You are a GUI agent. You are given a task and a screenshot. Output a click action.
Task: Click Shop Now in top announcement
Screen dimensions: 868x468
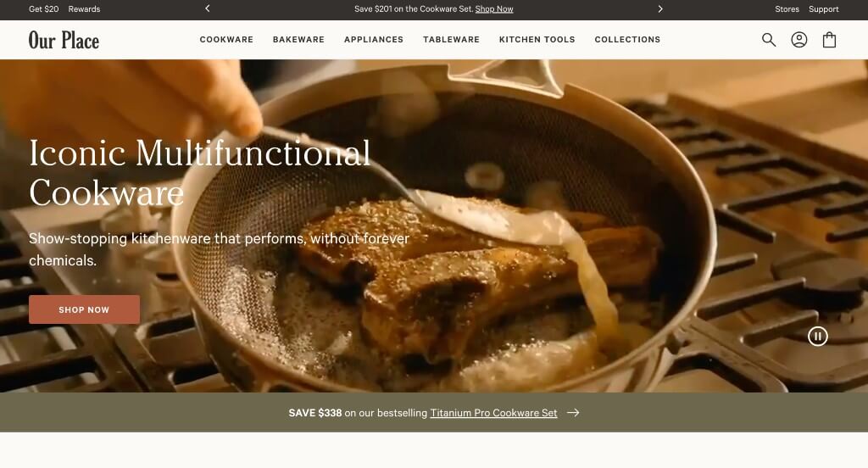(494, 8)
